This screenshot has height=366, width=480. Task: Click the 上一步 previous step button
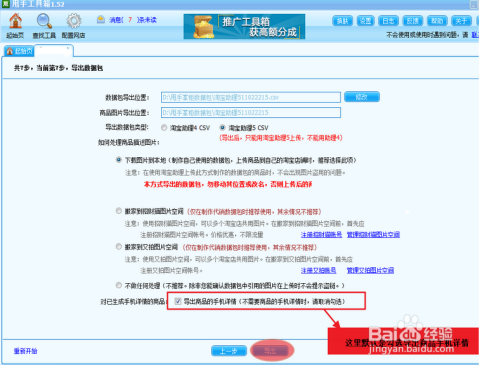pos(229,351)
